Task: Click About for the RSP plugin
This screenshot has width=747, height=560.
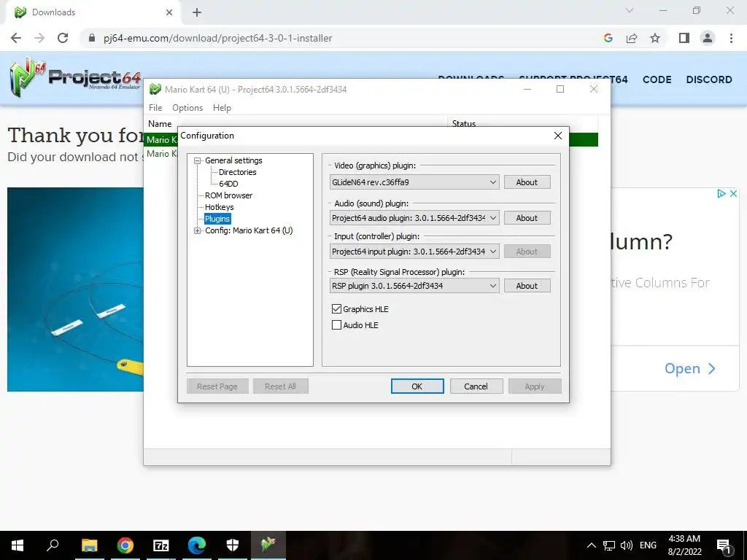Action: click(527, 286)
